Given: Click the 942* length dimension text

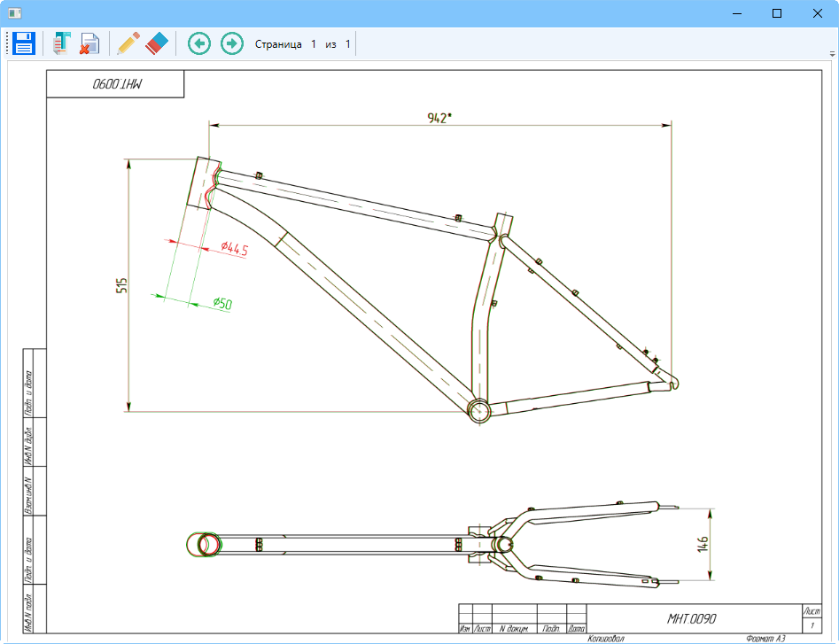Looking at the screenshot, I should (x=439, y=118).
